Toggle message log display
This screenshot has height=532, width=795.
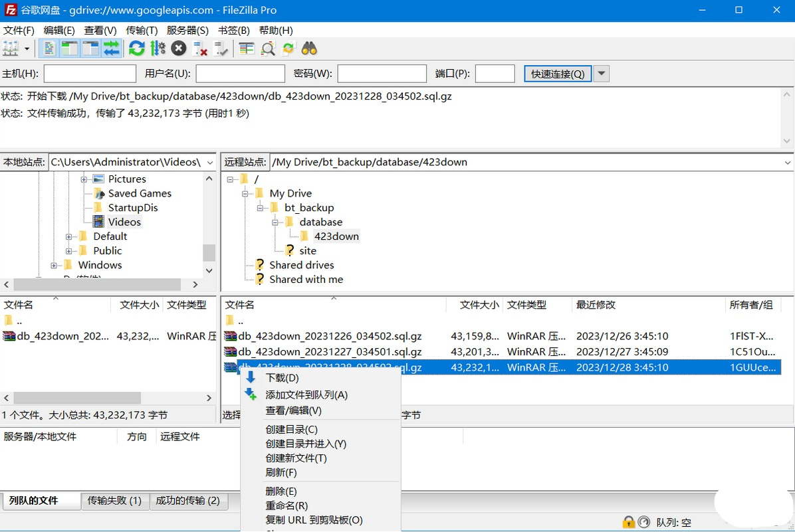pos(49,48)
